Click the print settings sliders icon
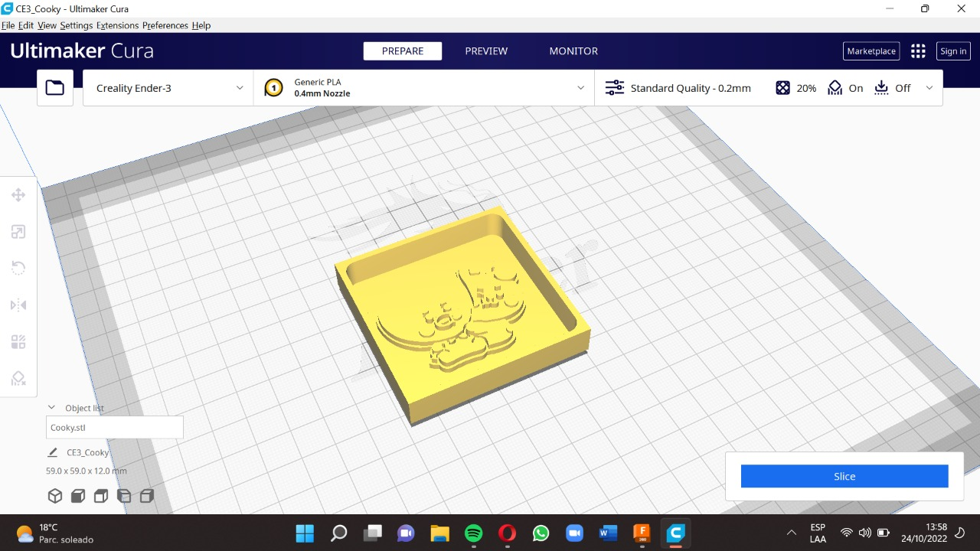The image size is (980, 551). (x=615, y=88)
